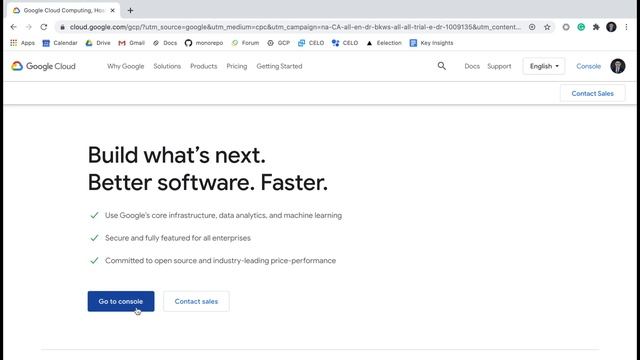Viewport: 640px width, 360px height.
Task: Open the monorepo GitHub bookmark
Action: 204,43
